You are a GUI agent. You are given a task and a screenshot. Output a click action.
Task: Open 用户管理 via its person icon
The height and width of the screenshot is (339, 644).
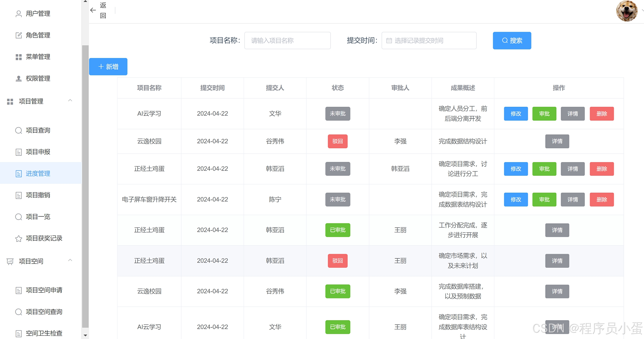(x=18, y=13)
